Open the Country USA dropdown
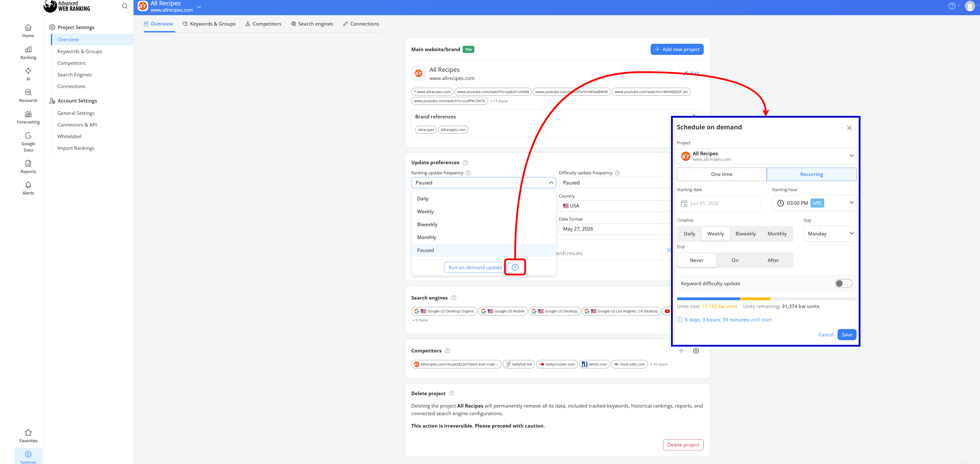Image resolution: width=980 pixels, height=464 pixels. coord(615,206)
